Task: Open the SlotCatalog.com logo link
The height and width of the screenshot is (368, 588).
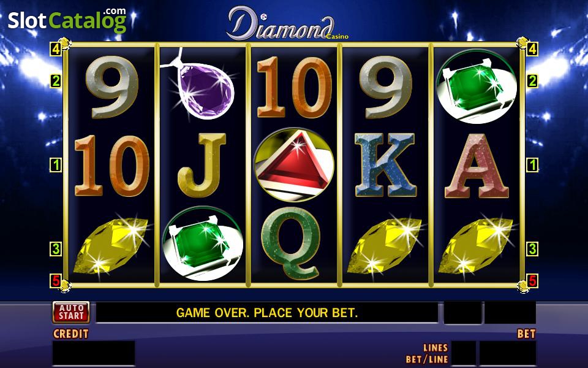Action: 67,20
